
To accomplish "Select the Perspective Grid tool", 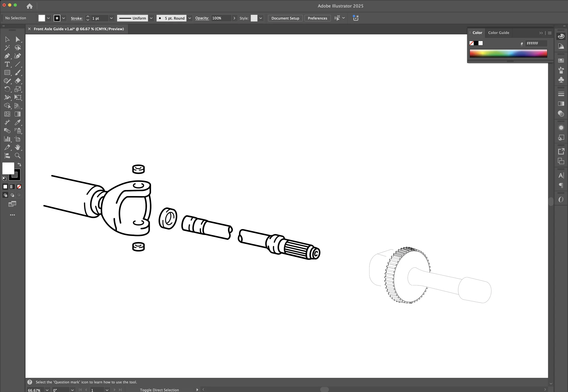I will (x=18, y=106).
